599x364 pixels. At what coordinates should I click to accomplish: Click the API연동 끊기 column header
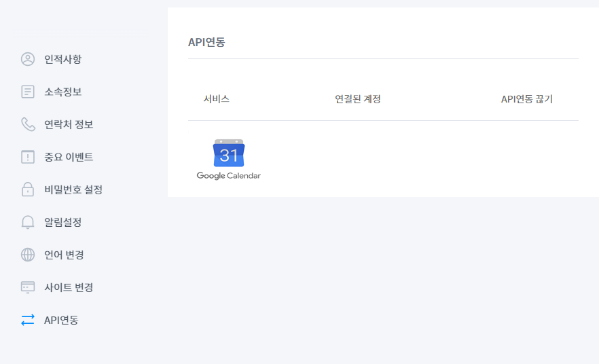tap(527, 99)
